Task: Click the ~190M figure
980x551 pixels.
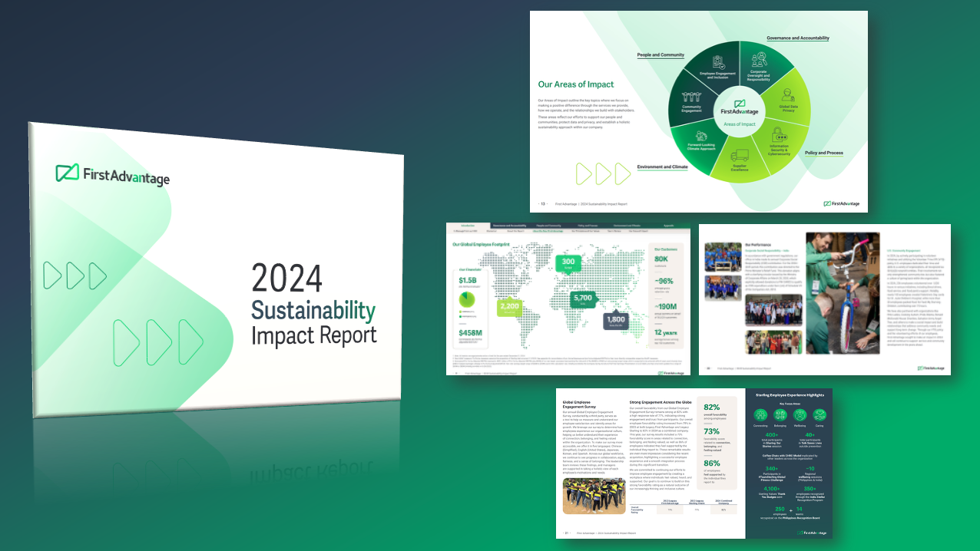Action: (665, 306)
